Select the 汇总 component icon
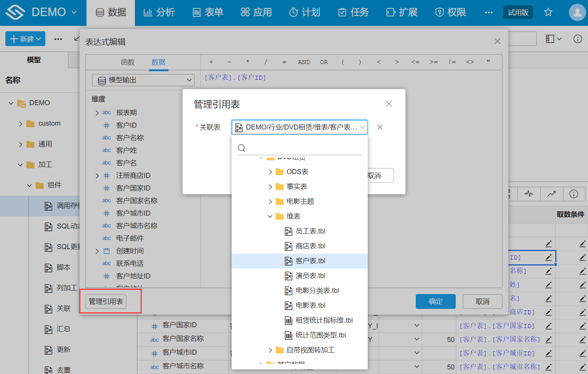The width and height of the screenshot is (588, 374). pyautogui.click(x=49, y=329)
